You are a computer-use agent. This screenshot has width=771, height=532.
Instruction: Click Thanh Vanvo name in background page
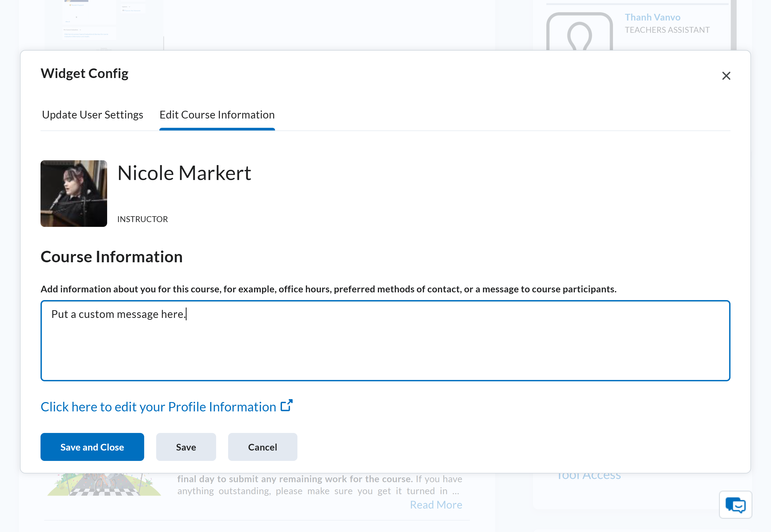(652, 17)
